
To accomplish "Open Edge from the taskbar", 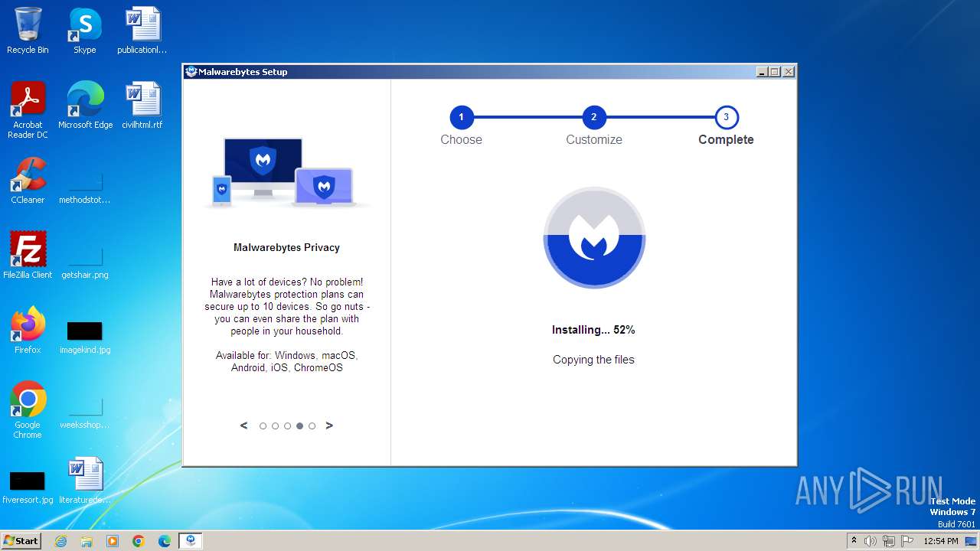I will (x=165, y=541).
